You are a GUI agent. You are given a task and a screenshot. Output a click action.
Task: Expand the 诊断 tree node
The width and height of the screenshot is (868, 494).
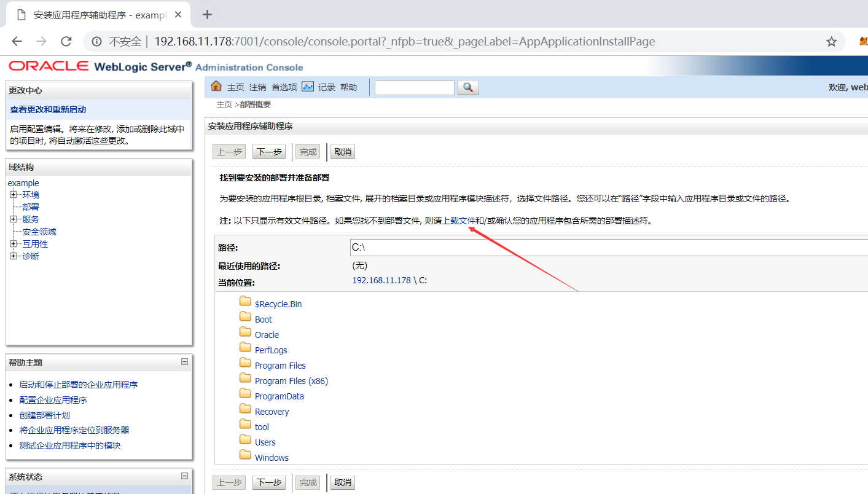[14, 256]
